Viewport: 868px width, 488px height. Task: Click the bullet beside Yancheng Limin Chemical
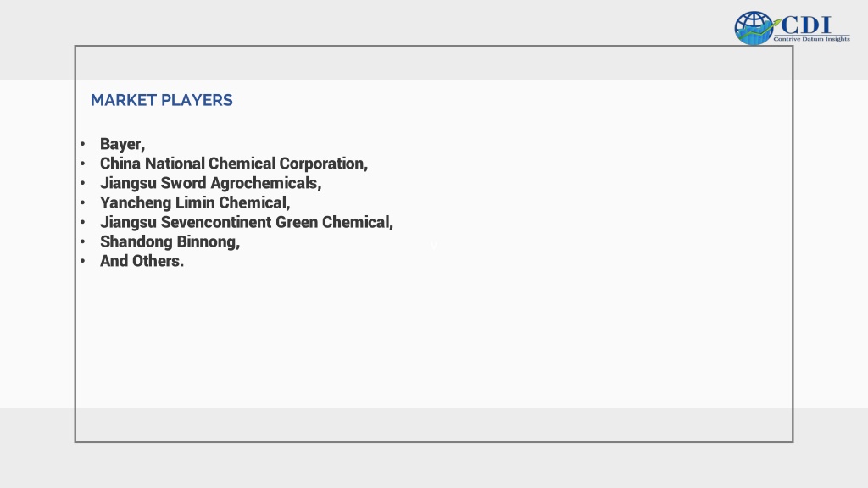pyautogui.click(x=82, y=202)
